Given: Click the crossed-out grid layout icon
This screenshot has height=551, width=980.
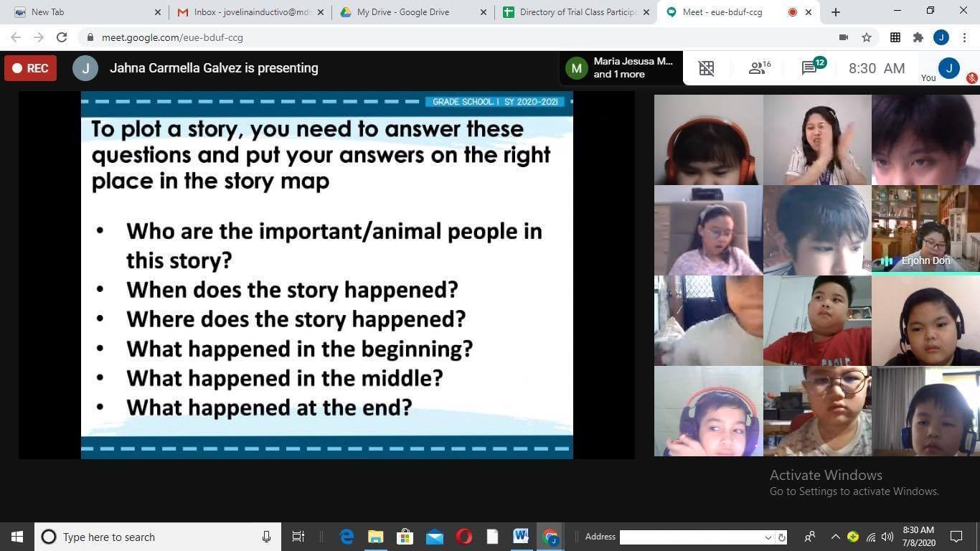Looking at the screenshot, I should [707, 68].
